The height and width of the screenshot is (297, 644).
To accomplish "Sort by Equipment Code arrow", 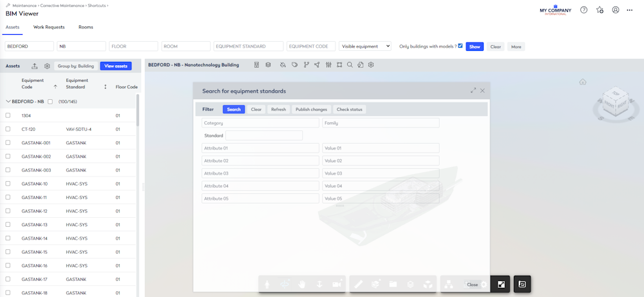I will click(x=55, y=87).
